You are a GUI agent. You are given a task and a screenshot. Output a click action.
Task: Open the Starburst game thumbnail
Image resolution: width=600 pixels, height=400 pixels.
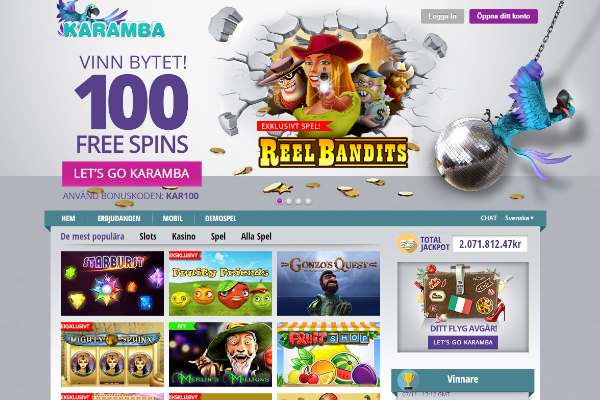pyautogui.click(x=112, y=283)
